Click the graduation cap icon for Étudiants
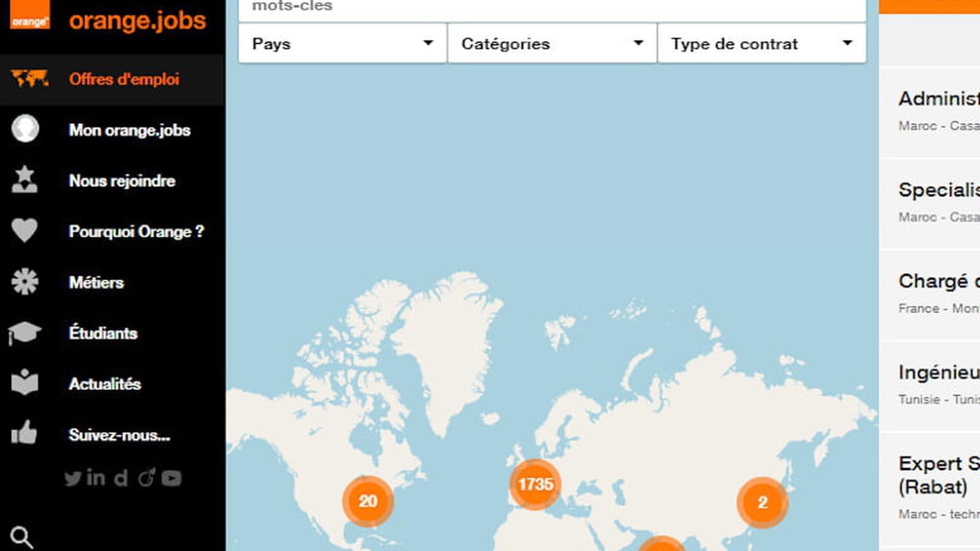Viewport: 980px width, 551px height. pos(24,333)
